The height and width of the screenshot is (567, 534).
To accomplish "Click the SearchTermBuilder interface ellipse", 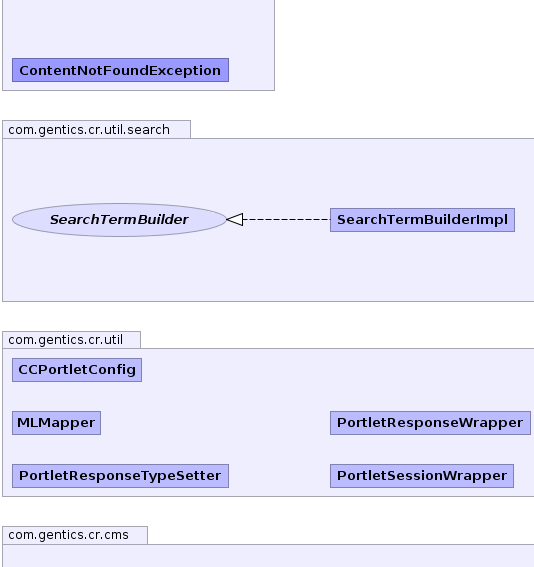I will tap(119, 220).
